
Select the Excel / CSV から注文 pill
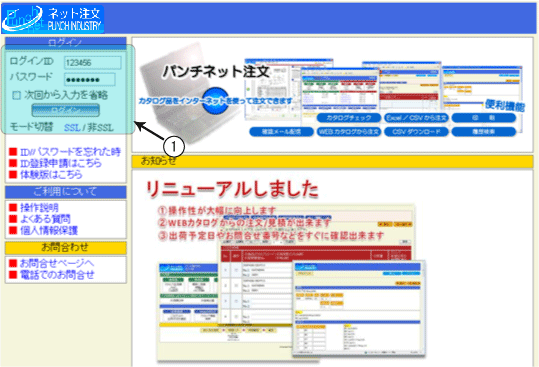click(x=416, y=118)
